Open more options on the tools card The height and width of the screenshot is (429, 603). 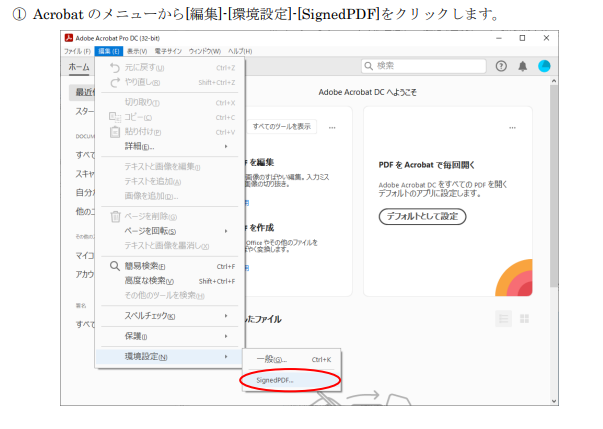tap(332, 127)
